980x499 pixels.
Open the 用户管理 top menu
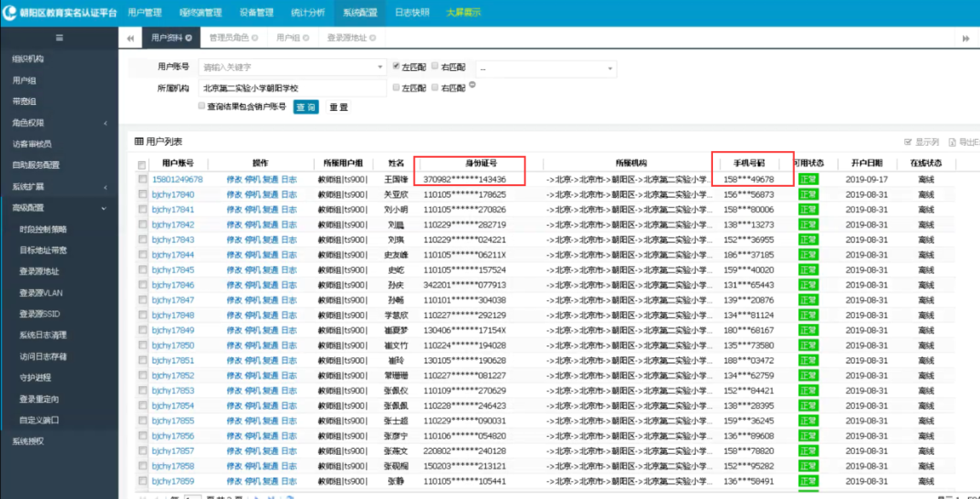pyautogui.click(x=144, y=13)
